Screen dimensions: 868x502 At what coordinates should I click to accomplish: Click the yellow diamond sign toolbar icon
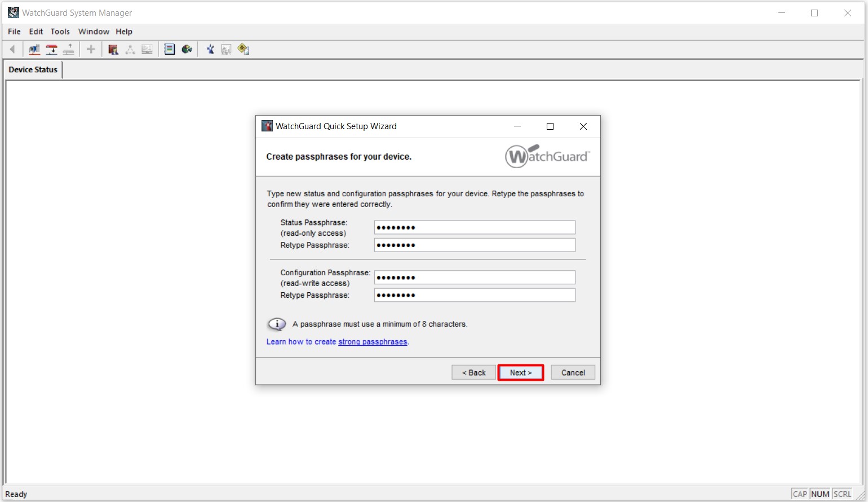click(243, 50)
